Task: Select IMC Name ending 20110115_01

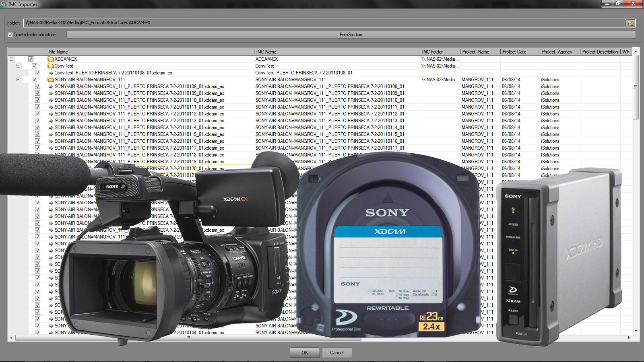Action: tap(330, 134)
